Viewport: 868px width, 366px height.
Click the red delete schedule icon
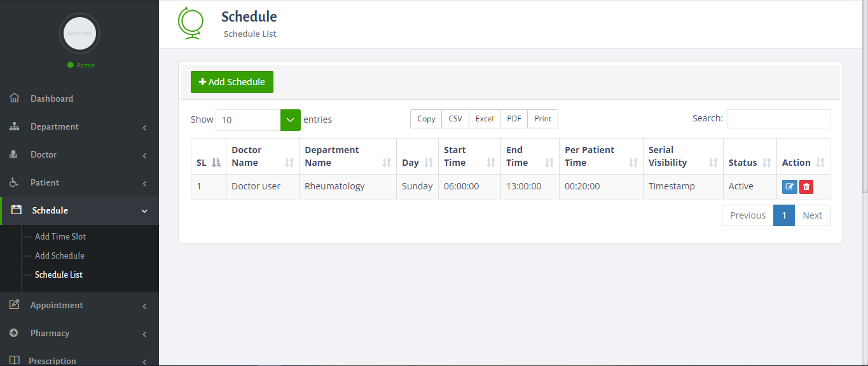(806, 187)
